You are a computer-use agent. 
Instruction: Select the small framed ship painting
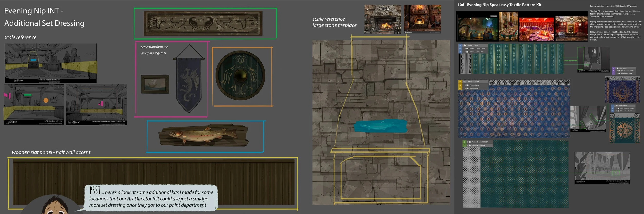coord(155,84)
